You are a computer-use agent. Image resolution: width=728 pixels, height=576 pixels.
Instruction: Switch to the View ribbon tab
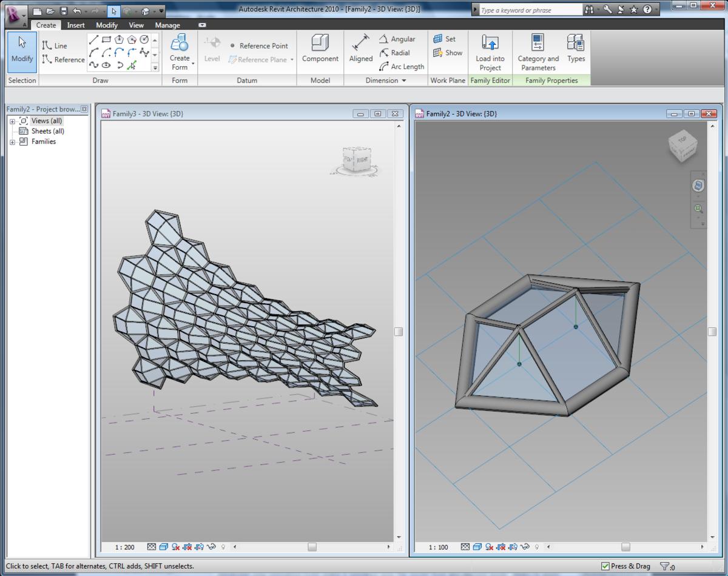136,25
